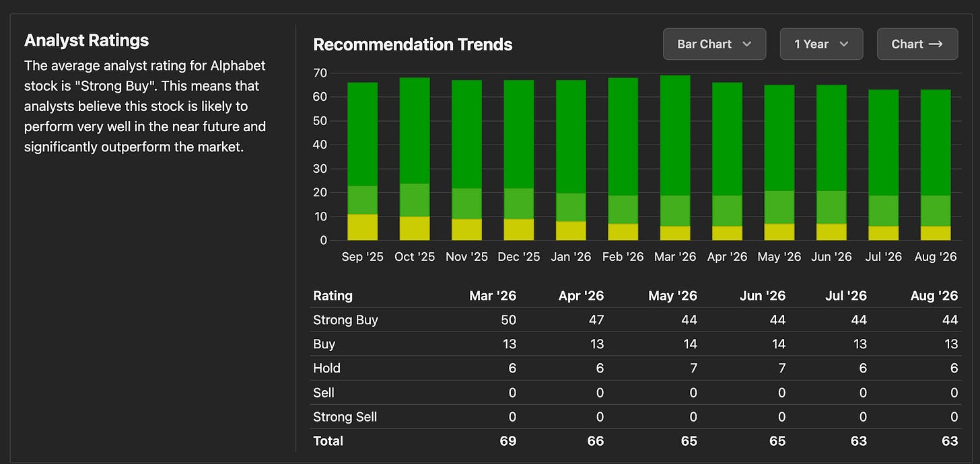Click the Mar '26 stacked bar

pos(675,157)
